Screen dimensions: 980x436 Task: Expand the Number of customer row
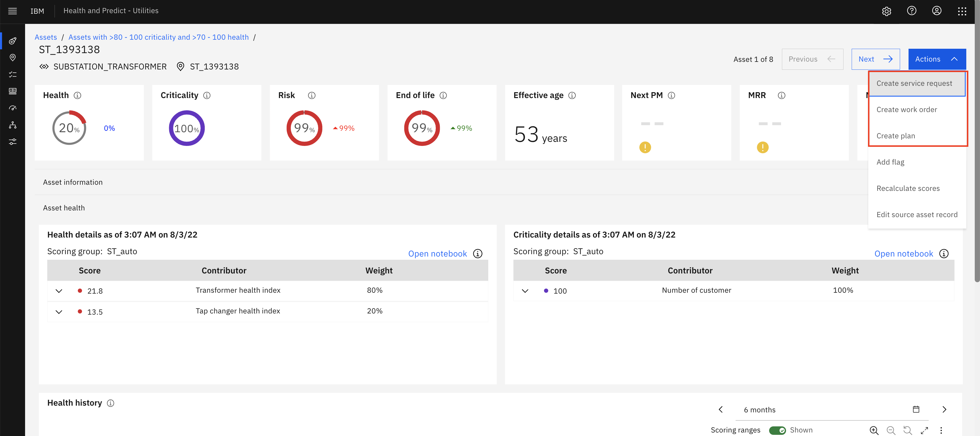[x=525, y=291]
